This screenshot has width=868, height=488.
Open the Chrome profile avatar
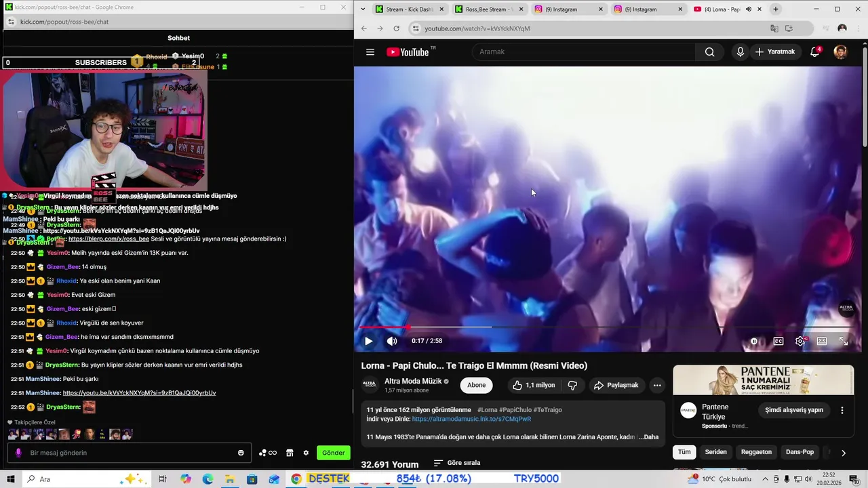pos(842,28)
